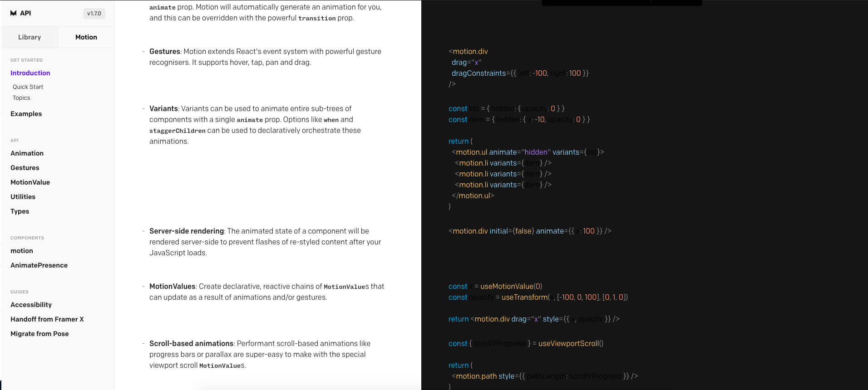Image resolution: width=868 pixels, height=390 pixels.
Task: Open the MotionValue API page
Action: [x=30, y=182]
